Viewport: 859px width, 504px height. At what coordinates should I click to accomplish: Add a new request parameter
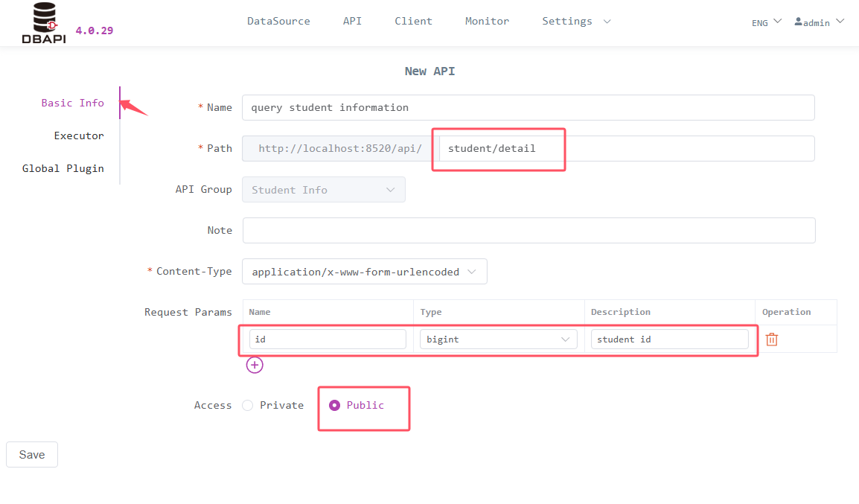(255, 365)
